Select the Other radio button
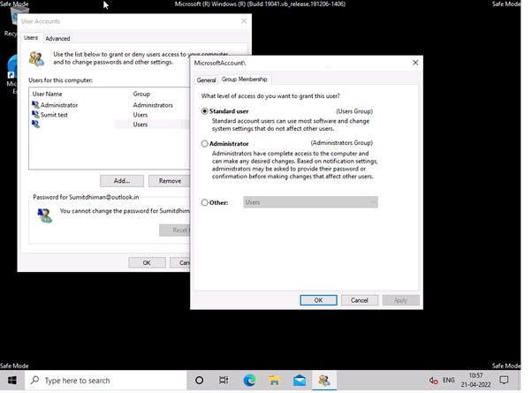This screenshot has width=532, height=393. (x=205, y=202)
